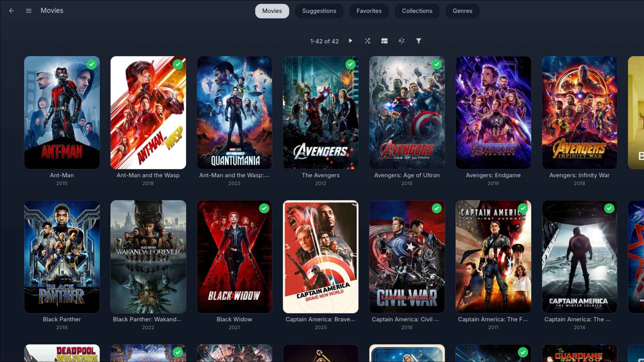Image resolution: width=644 pixels, height=362 pixels.
Task: Toggle watched badge on The Winter Soldier
Action: [609, 208]
